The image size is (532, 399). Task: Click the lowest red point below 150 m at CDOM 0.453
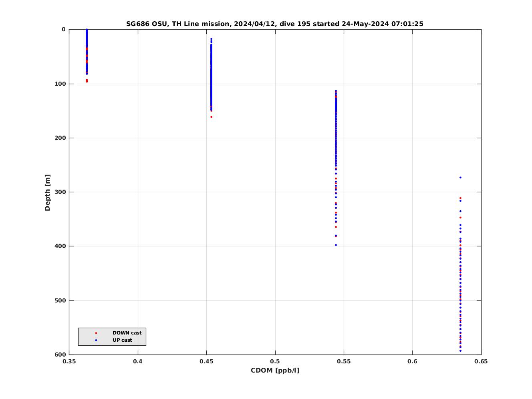tap(211, 117)
